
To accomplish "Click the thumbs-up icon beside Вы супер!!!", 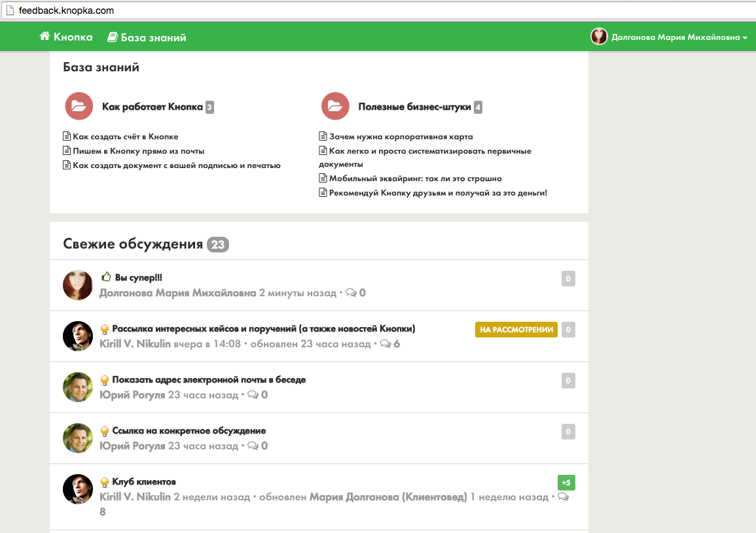I will click(x=106, y=277).
